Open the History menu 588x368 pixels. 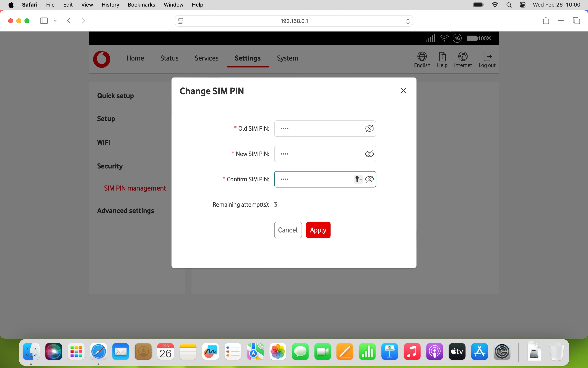pyautogui.click(x=110, y=5)
